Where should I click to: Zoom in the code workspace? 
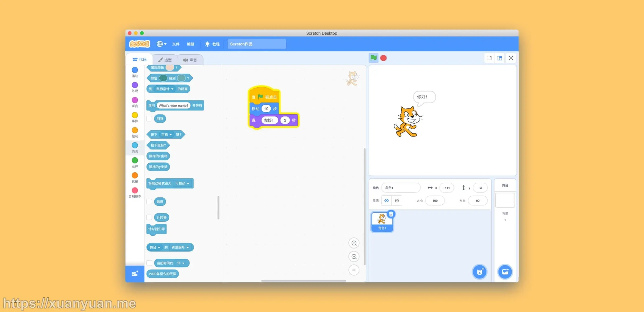click(354, 243)
